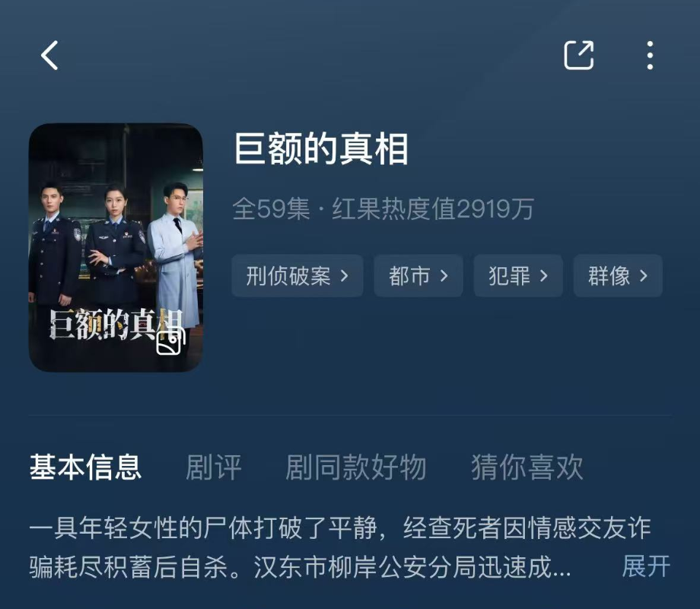Viewport: 700px width, 609px height.
Task: Tap the share icon at top right
Action: [578, 56]
